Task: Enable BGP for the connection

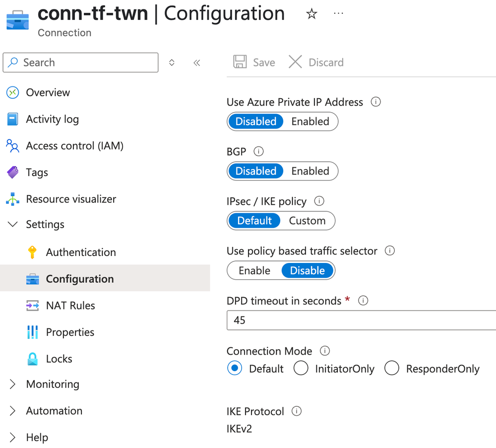Action: 310,171
